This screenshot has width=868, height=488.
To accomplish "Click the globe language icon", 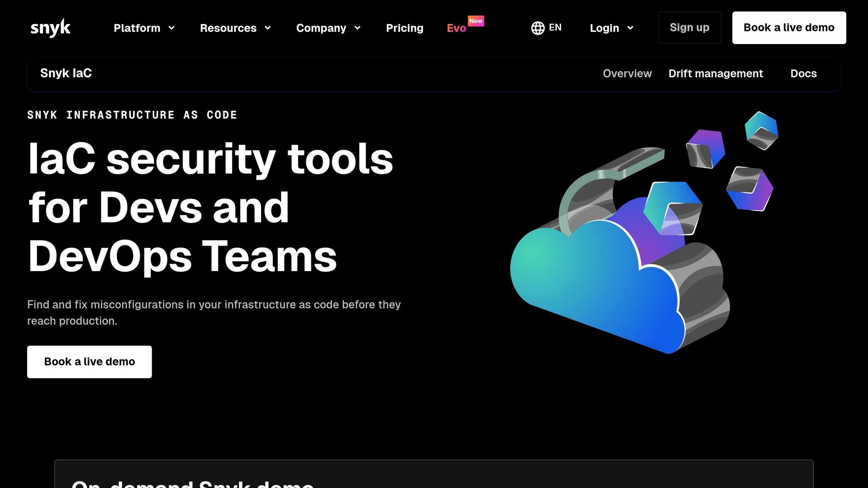I will [x=538, y=28].
